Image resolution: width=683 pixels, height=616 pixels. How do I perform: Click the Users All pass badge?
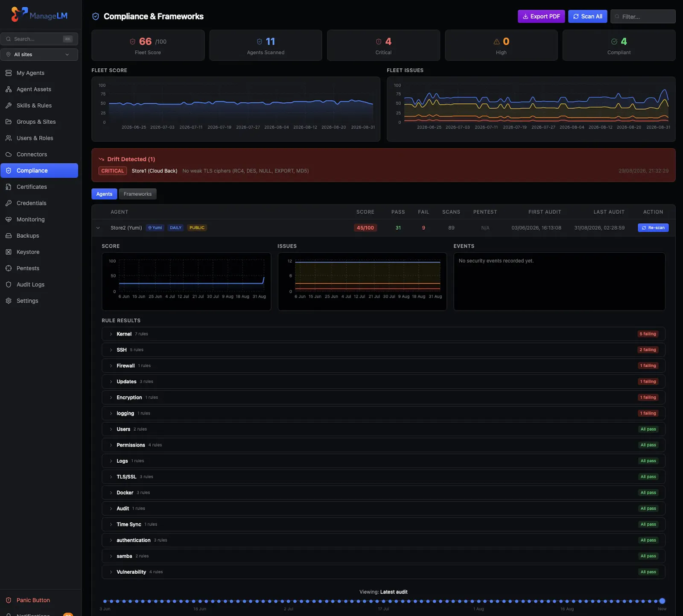click(648, 429)
